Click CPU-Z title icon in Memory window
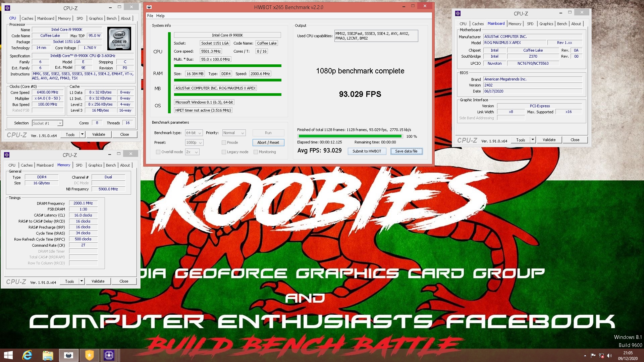 tap(7, 155)
